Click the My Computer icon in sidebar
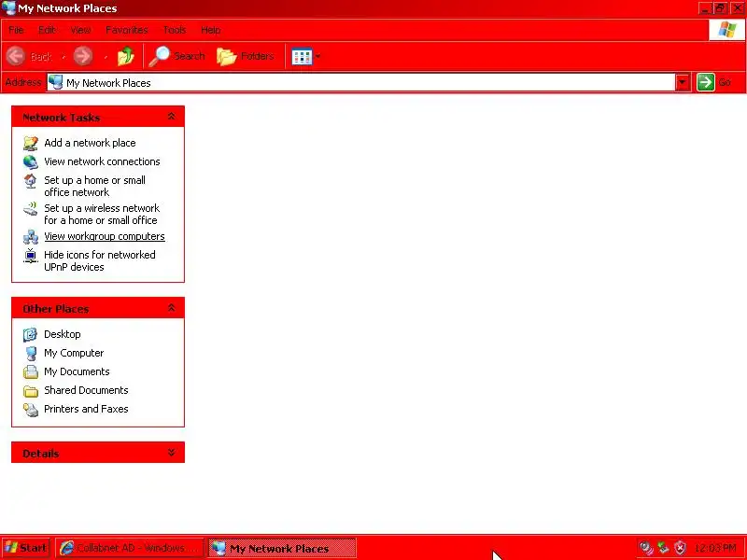Screen dimensions: 747x560 31,354
